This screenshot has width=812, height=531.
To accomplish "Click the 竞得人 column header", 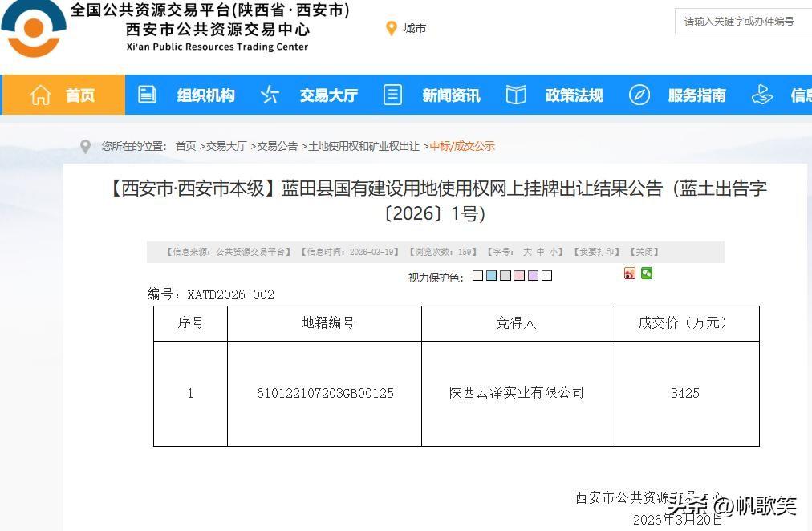I will [x=516, y=323].
